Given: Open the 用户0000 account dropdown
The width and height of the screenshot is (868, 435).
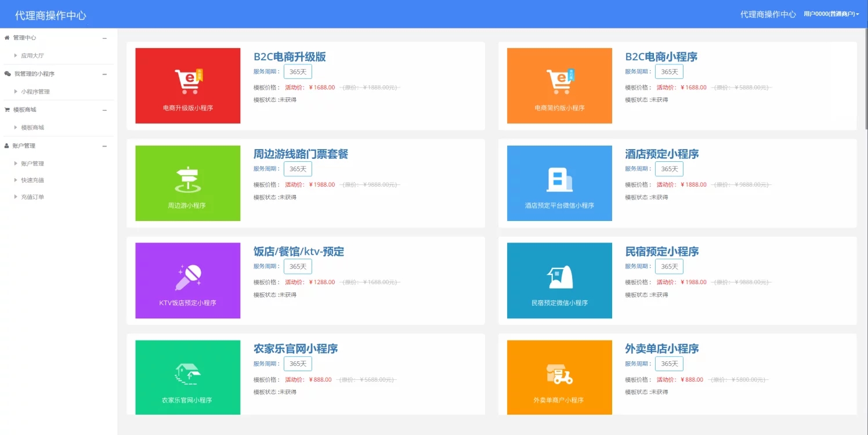Looking at the screenshot, I should click(x=831, y=14).
